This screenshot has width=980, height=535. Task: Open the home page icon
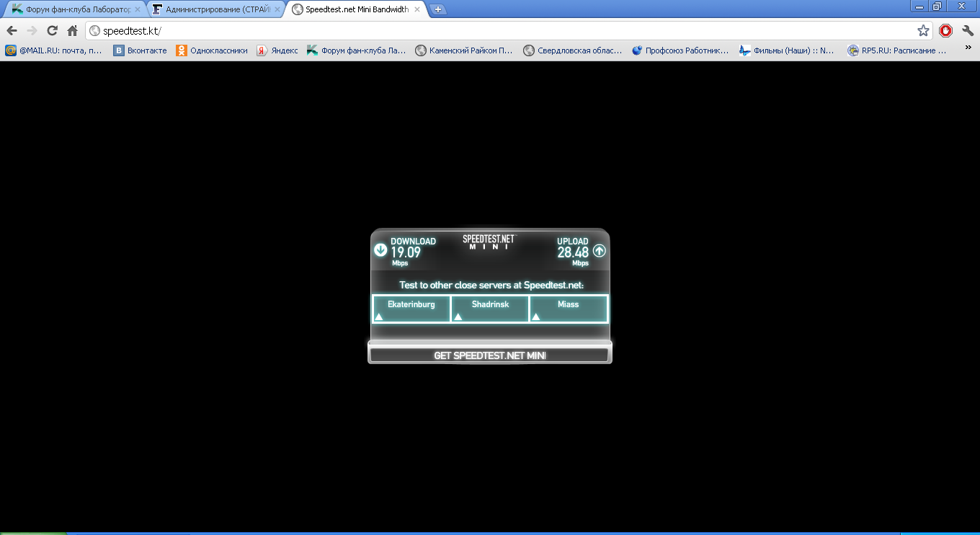tap(72, 30)
